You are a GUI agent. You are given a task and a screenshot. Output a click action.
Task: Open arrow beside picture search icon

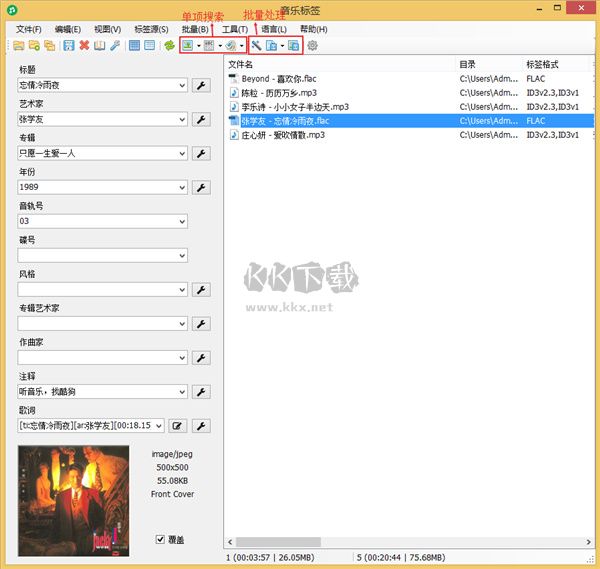coord(199,46)
